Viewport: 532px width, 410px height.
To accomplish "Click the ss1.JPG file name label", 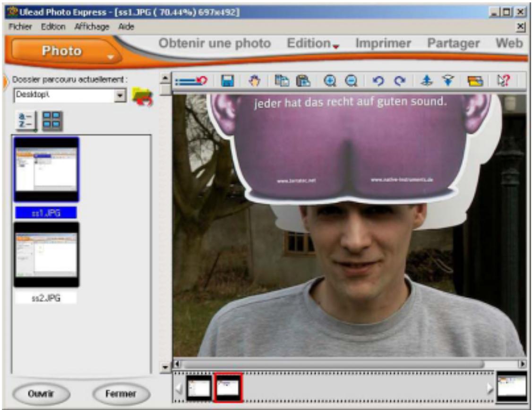I will [46, 213].
